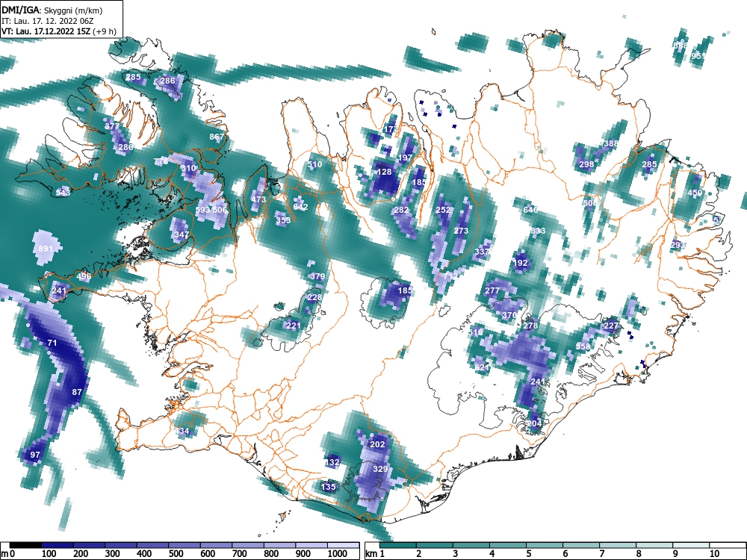Click the 543 visibility value

click(63, 193)
